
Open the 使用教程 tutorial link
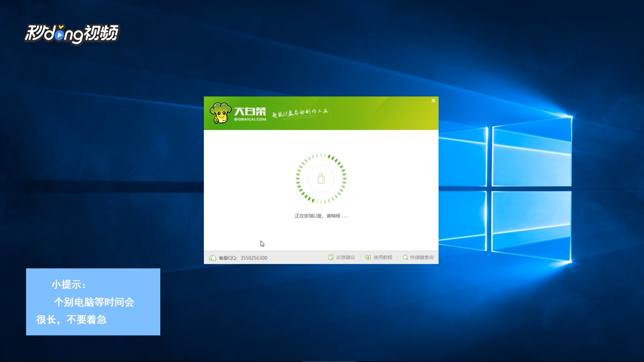coord(383,257)
